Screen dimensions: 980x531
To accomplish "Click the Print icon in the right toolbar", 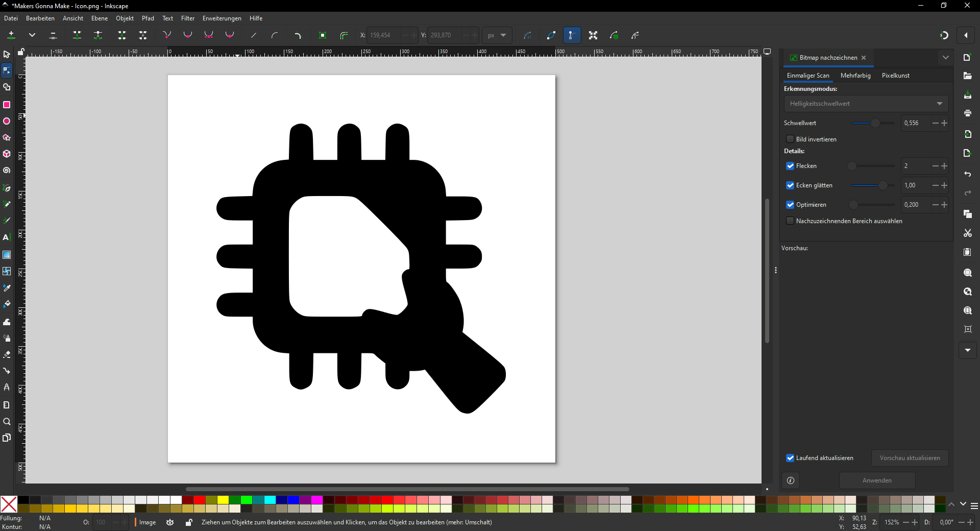I will click(967, 113).
